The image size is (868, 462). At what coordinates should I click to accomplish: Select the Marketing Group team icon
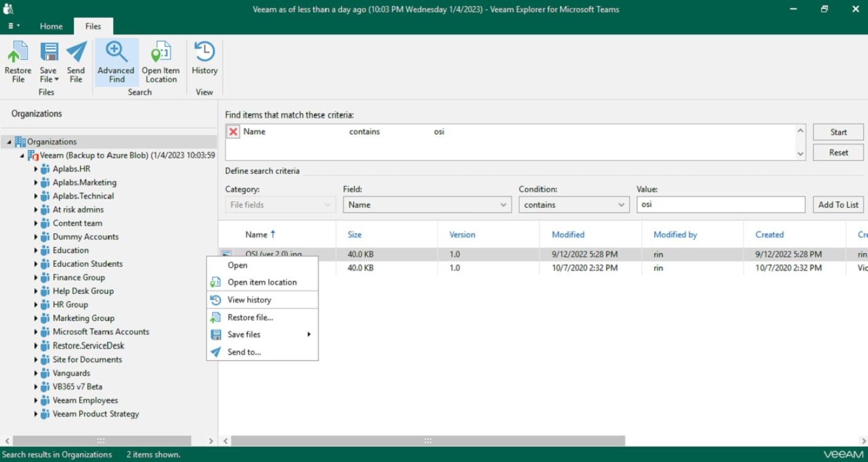point(45,318)
